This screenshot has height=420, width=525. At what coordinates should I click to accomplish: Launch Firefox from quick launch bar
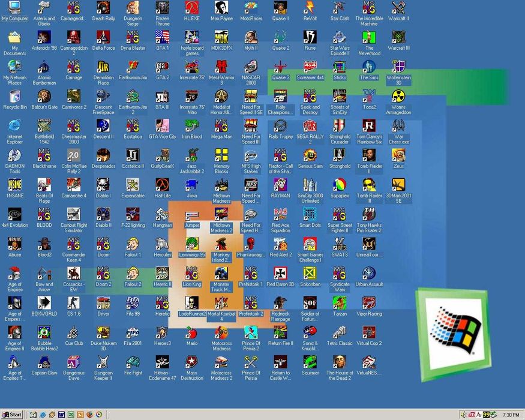point(89,415)
